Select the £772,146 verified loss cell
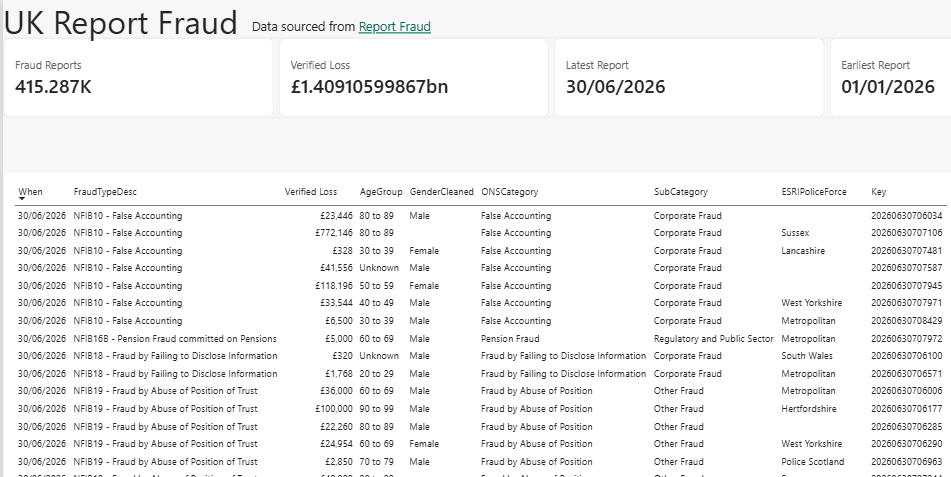Image resolution: width=951 pixels, height=477 pixels. click(334, 232)
